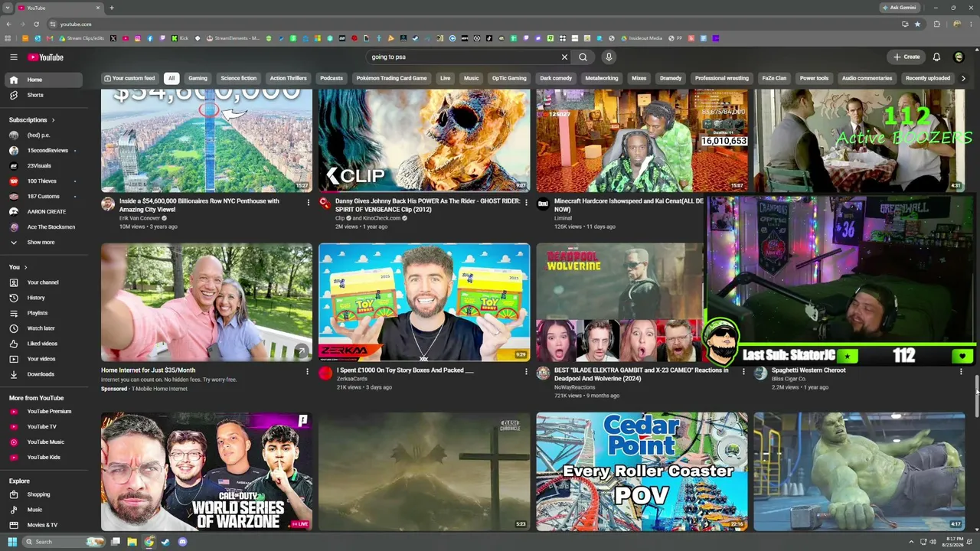The width and height of the screenshot is (980, 551).
Task: Open options menu for the Billionaires Row video
Action: click(x=308, y=202)
